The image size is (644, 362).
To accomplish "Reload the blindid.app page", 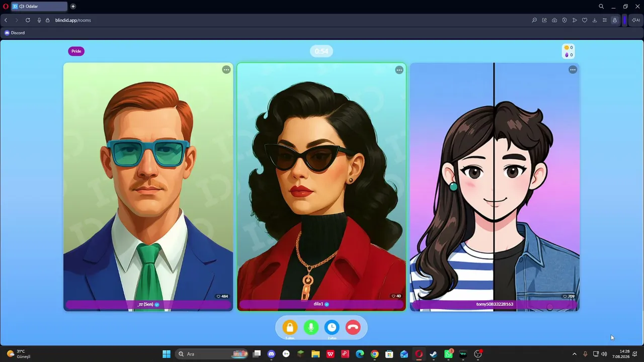I will (28, 20).
